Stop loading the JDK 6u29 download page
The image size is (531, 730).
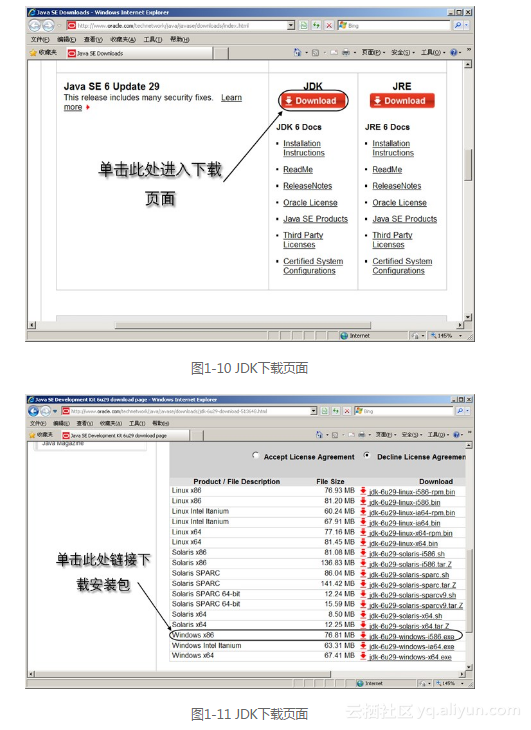(347, 411)
